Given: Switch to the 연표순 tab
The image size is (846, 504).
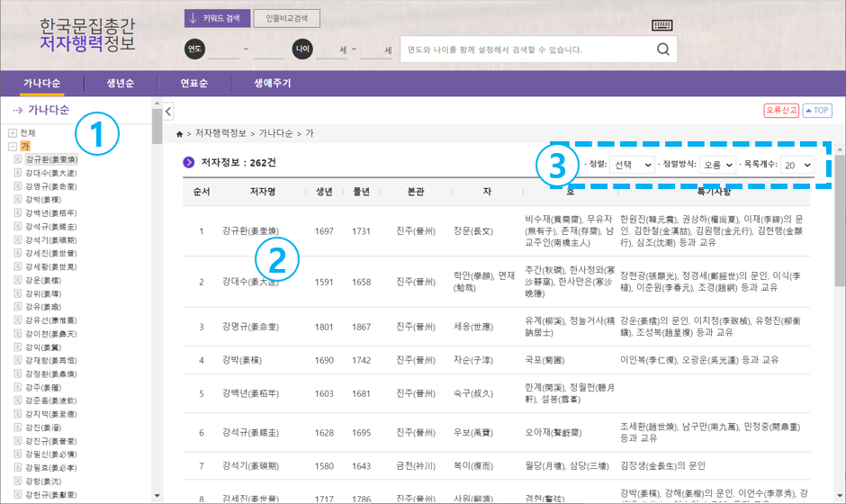Looking at the screenshot, I should click(194, 83).
